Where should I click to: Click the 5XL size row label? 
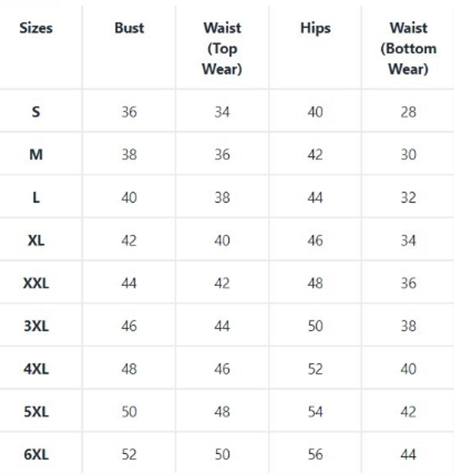pos(36,412)
